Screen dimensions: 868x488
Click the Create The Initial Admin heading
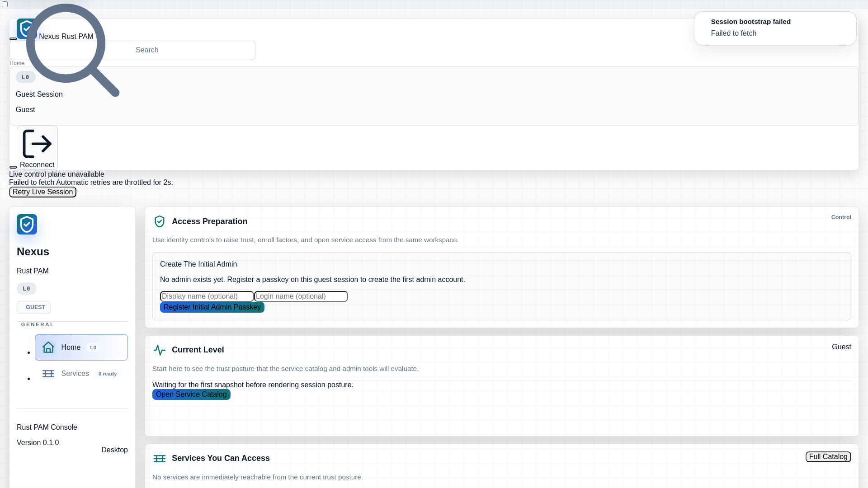(198, 264)
